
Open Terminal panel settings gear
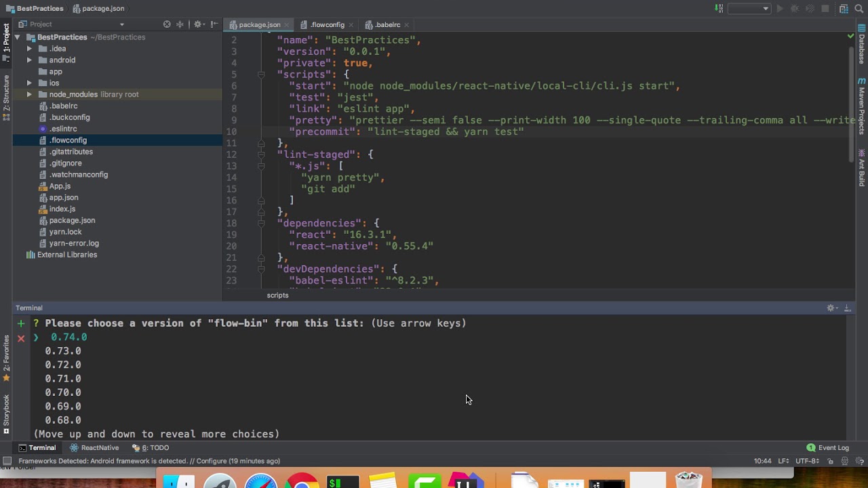coord(831,308)
